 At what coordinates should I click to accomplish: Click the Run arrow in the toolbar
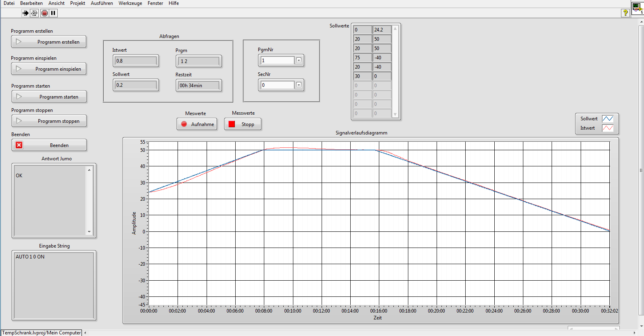pyautogui.click(x=25, y=13)
